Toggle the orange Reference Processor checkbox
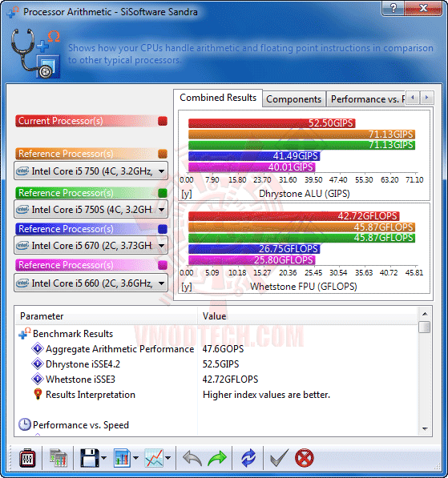Image resolution: width=448 pixels, height=478 pixels. tap(163, 154)
